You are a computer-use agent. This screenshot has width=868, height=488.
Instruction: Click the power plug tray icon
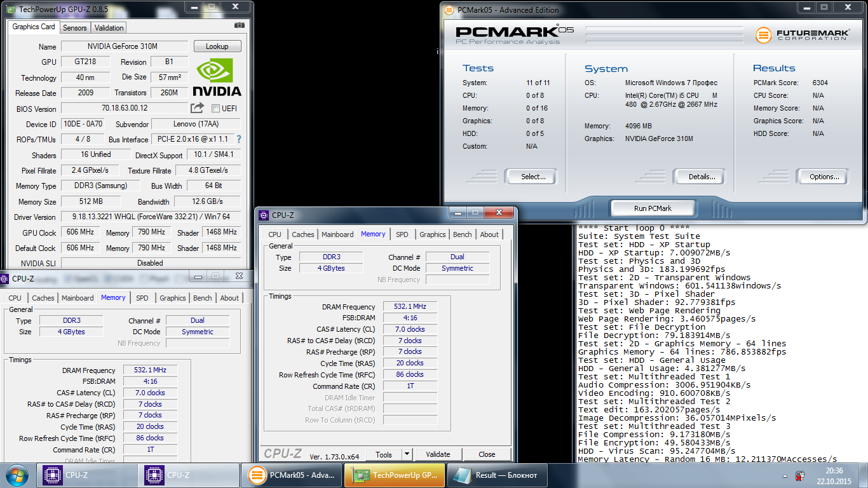pos(801,475)
